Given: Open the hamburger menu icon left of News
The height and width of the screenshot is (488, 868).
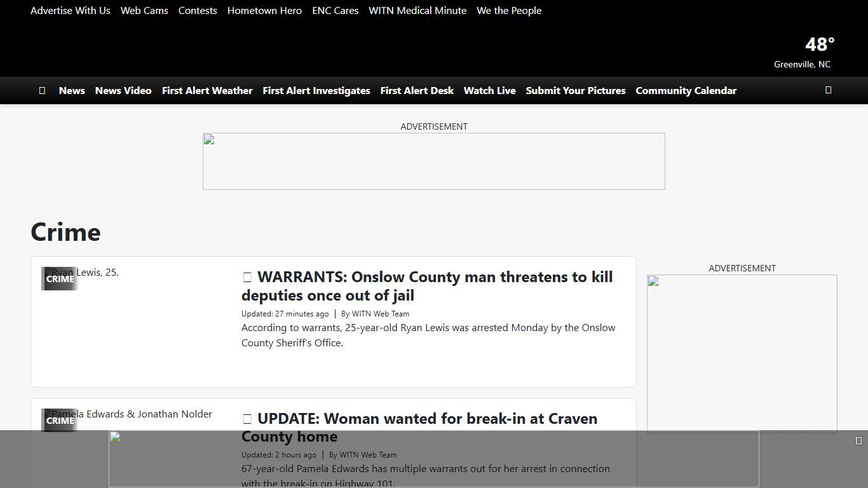Looking at the screenshot, I should point(42,90).
